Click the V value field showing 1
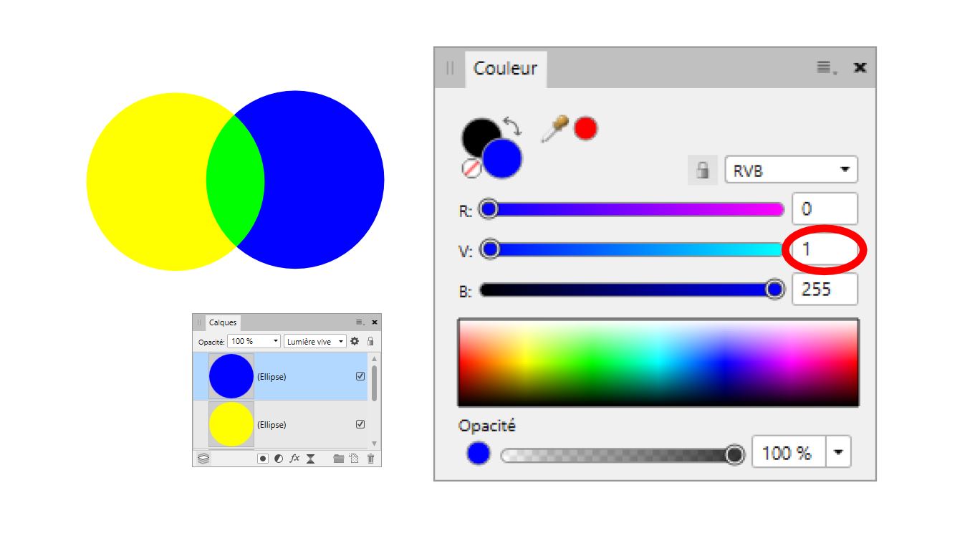This screenshot has width=980, height=551. point(825,249)
